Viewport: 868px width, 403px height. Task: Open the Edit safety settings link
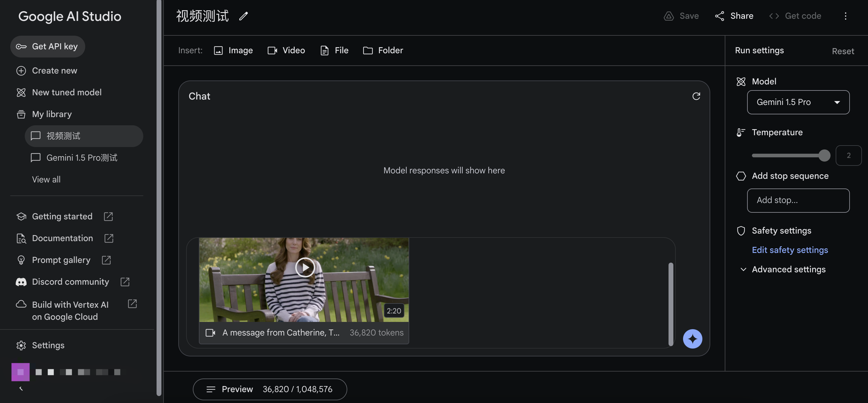point(789,250)
